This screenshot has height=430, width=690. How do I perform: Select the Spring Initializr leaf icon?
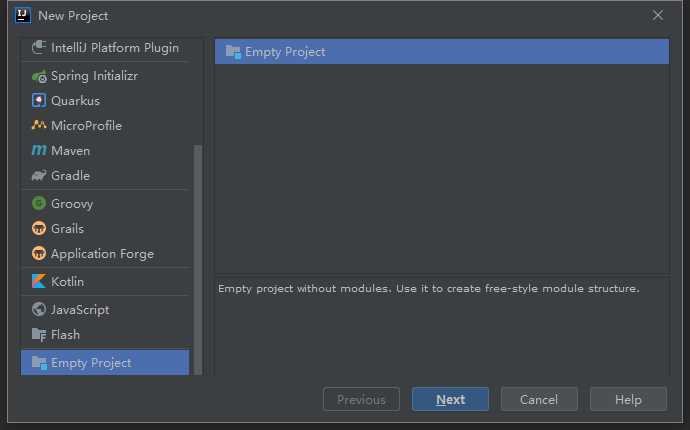coord(39,76)
